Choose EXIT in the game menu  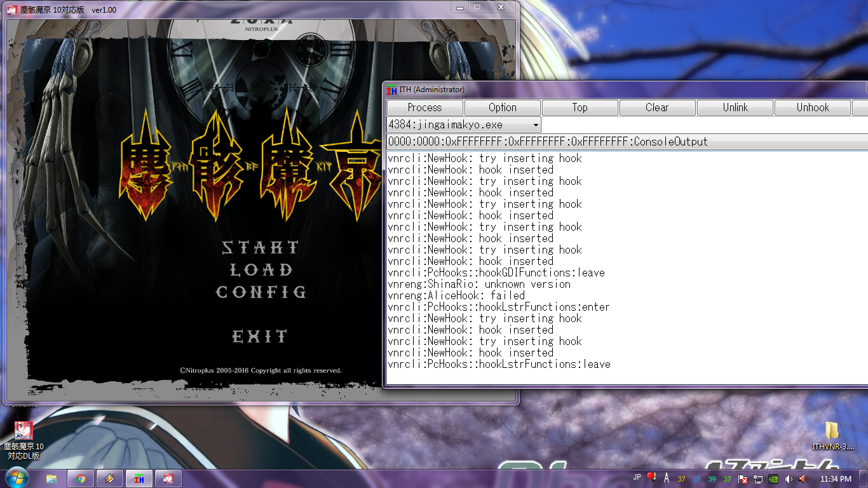coord(260,337)
